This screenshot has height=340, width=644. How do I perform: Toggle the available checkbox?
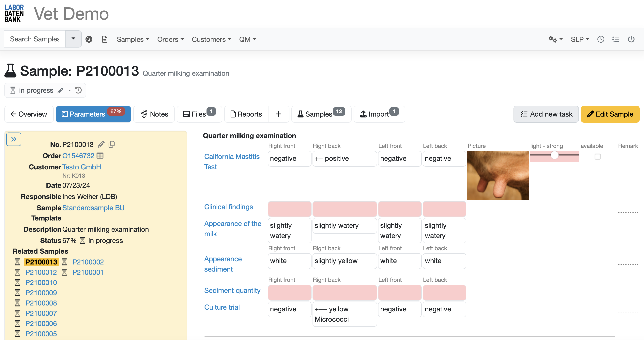pyautogui.click(x=597, y=157)
